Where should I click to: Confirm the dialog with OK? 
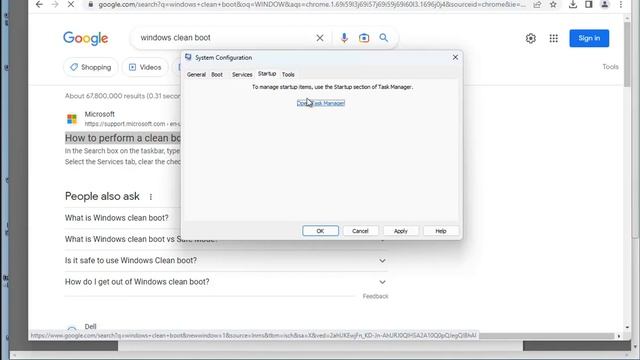(x=320, y=231)
